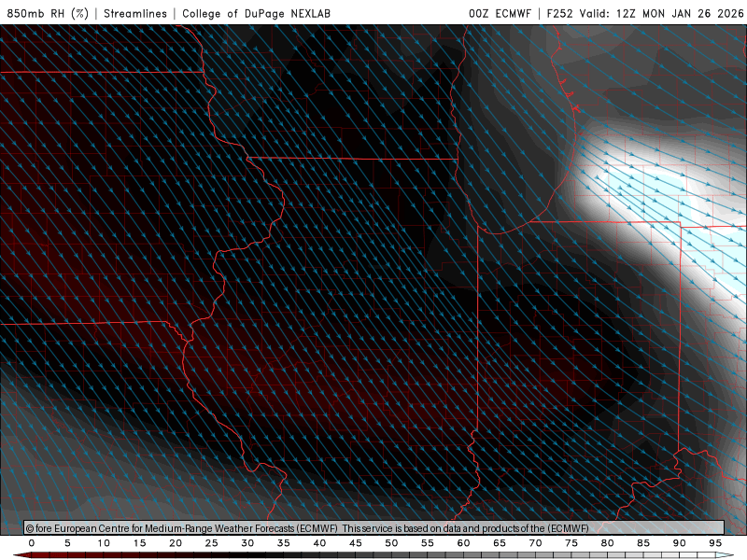
Task: Click the "0" value on the RH scale
Action: click(x=32, y=543)
